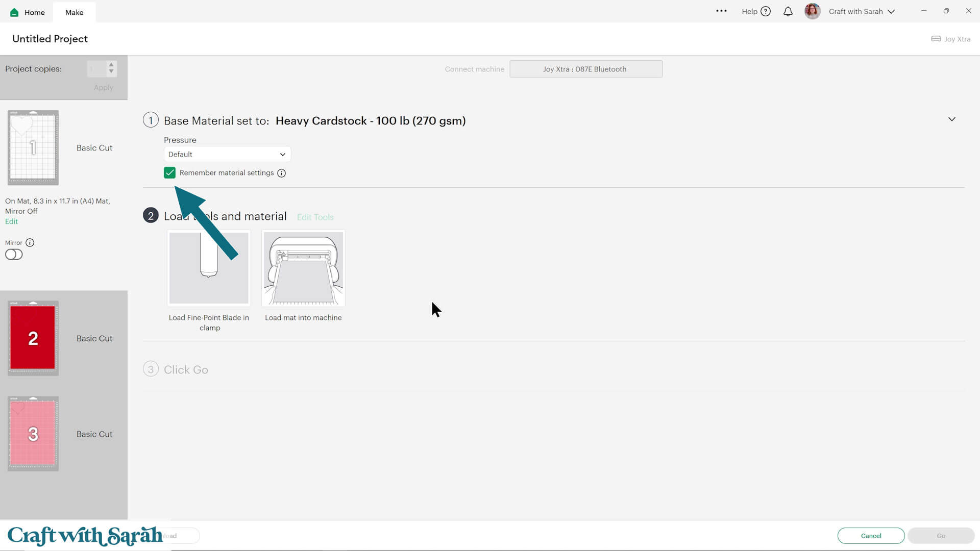Click the user profile avatar picture

point(812,11)
